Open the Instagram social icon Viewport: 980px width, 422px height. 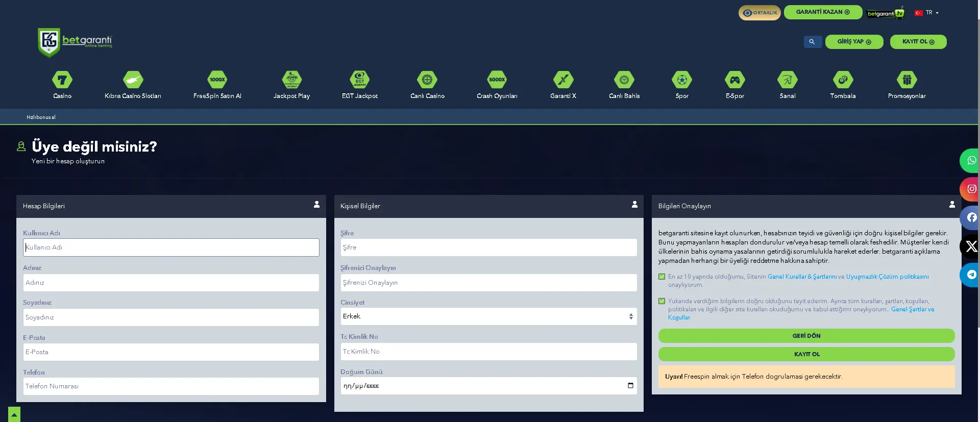coord(971,189)
